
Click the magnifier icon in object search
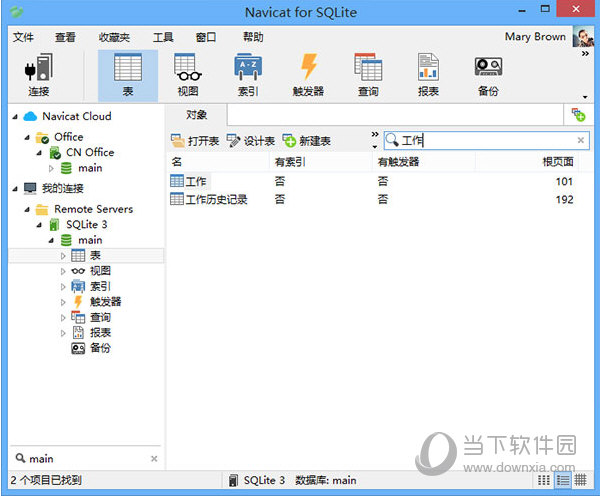391,140
